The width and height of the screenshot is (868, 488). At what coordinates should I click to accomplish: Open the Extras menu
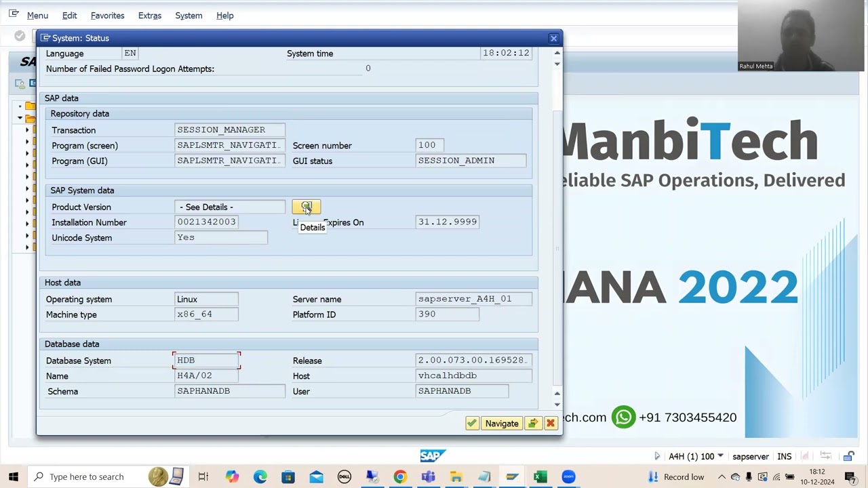click(x=149, y=15)
